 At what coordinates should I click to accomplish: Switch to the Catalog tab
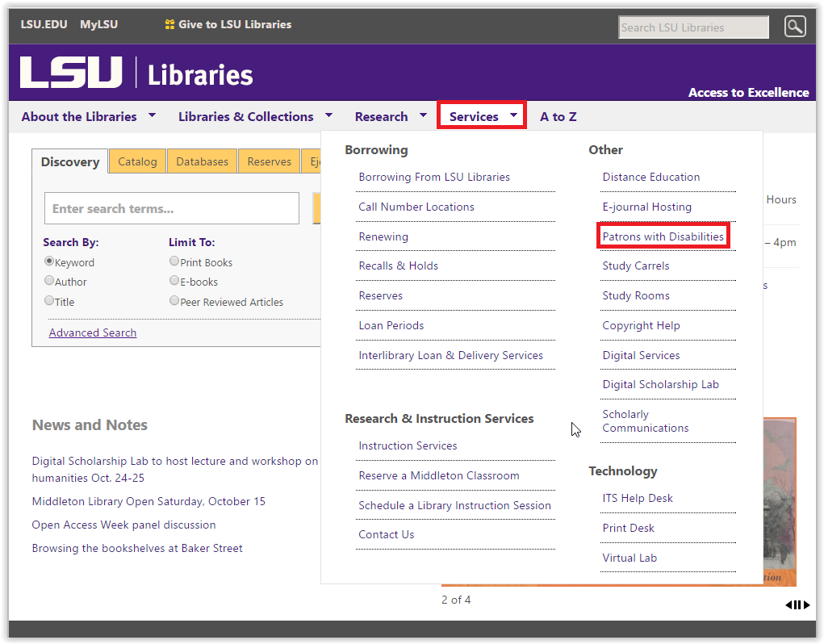[x=137, y=161]
